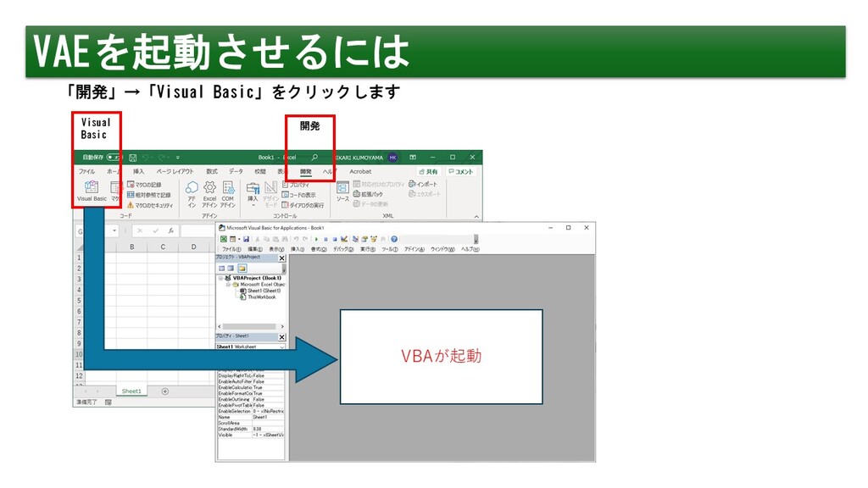Toggle 自動保存 switch in Excel title bar
Screen dimensions: 868x488
(114, 157)
